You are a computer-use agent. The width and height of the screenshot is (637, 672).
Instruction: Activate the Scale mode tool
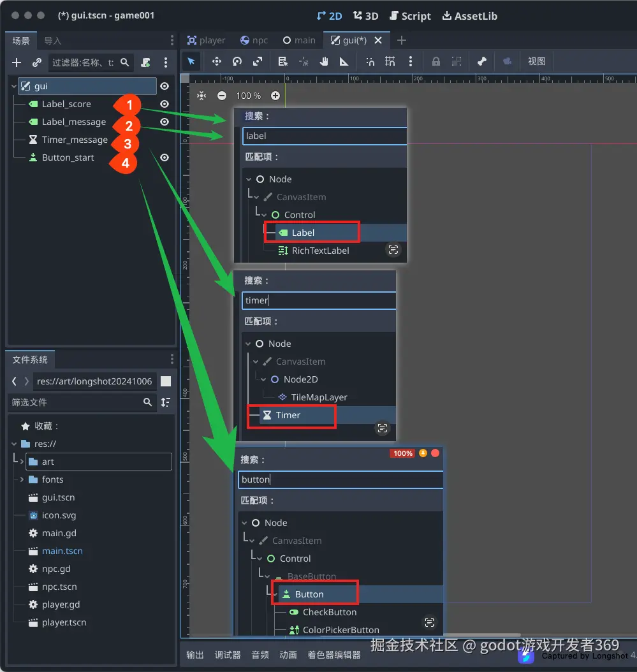(257, 61)
